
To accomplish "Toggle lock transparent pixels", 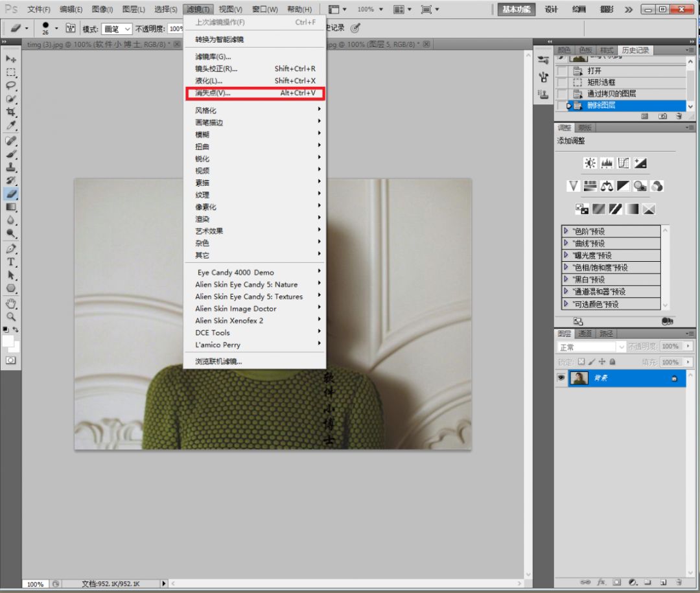I will click(581, 362).
